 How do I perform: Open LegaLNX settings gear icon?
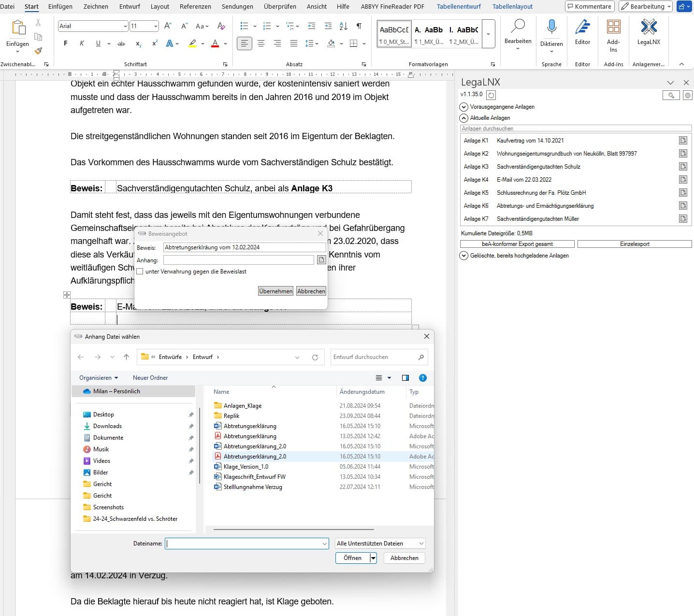[x=687, y=96]
